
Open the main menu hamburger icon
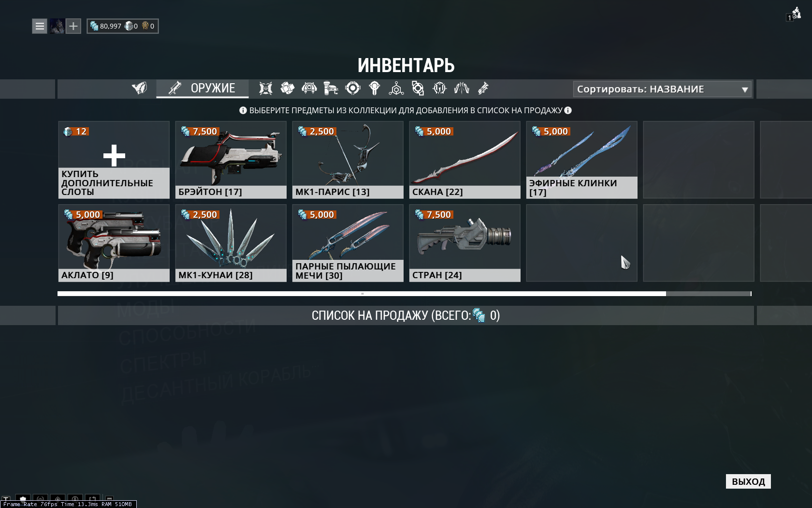[x=40, y=26]
